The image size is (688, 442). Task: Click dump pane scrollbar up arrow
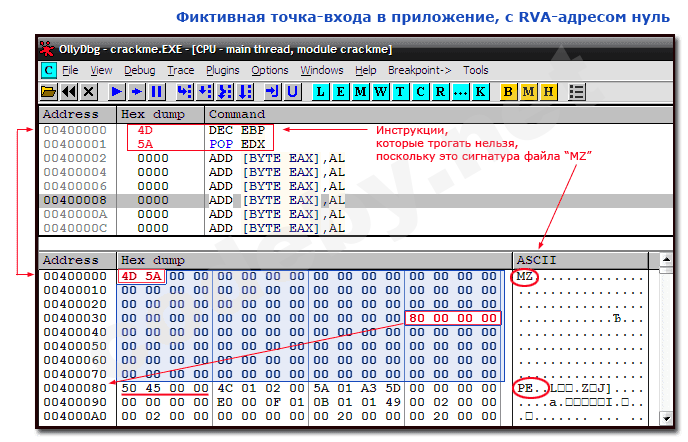click(666, 259)
